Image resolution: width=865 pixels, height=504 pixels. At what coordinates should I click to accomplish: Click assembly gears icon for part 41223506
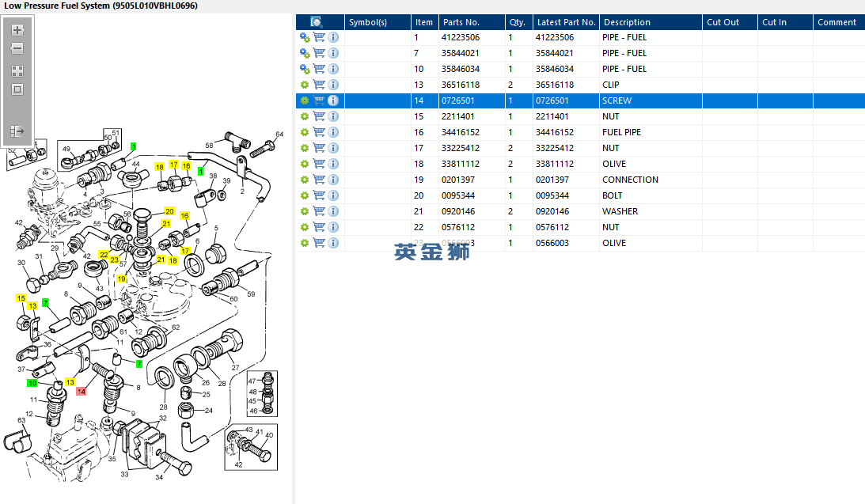tap(305, 37)
